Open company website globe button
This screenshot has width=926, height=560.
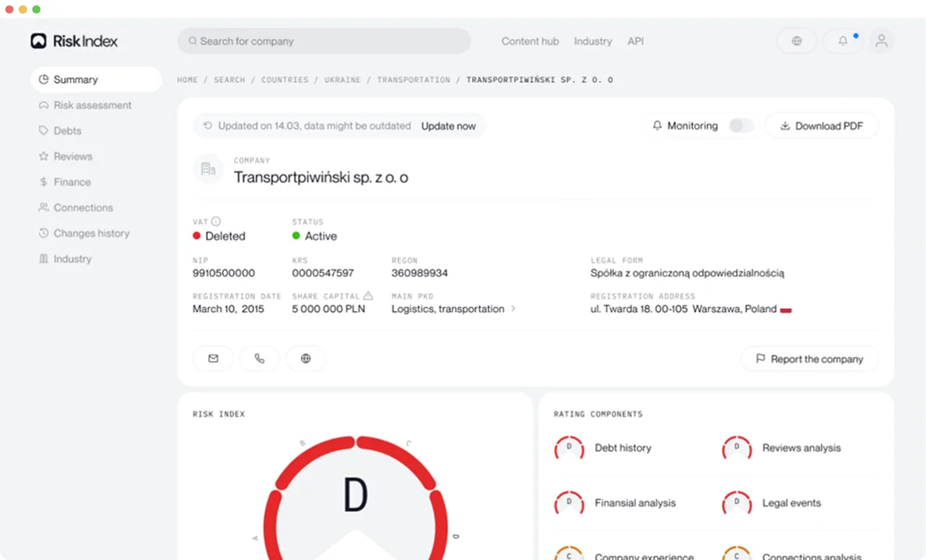pyautogui.click(x=305, y=358)
